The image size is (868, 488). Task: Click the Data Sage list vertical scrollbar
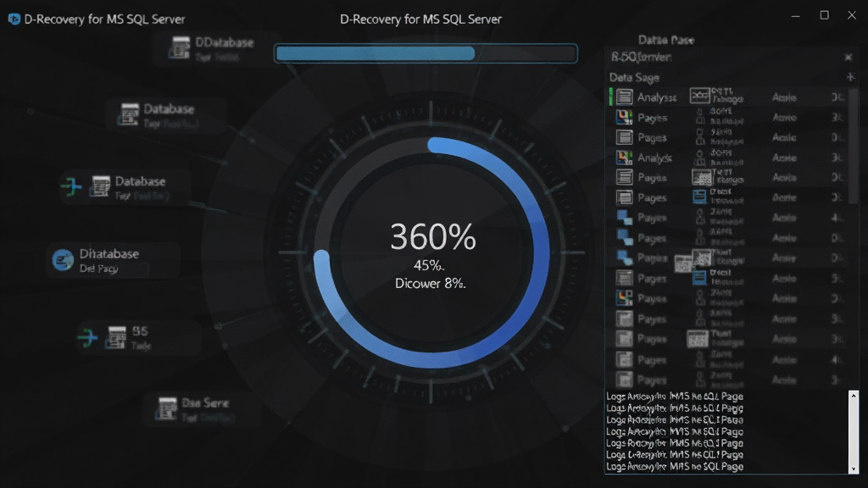[853, 147]
